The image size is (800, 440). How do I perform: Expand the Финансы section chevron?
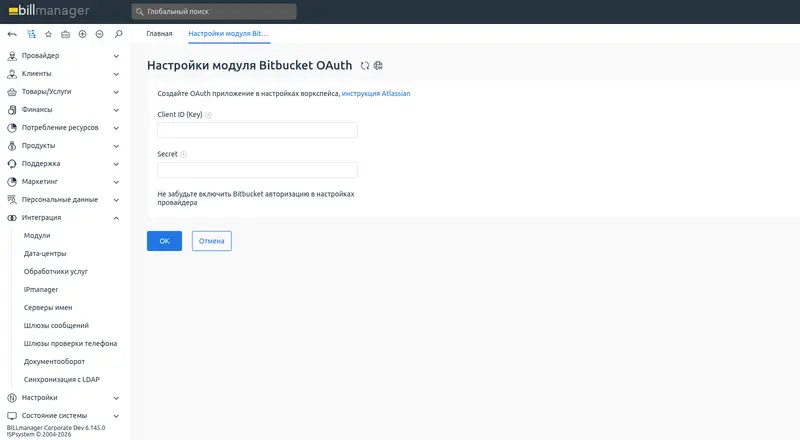(116, 110)
